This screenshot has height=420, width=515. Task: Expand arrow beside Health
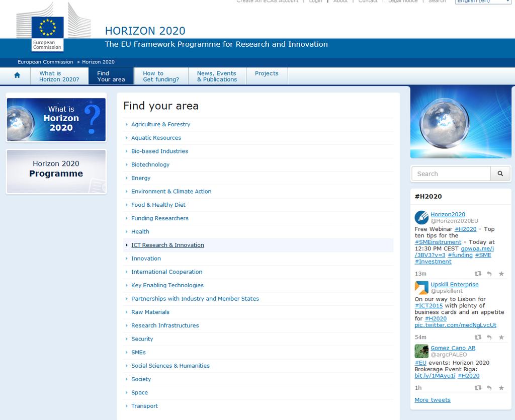tap(126, 231)
